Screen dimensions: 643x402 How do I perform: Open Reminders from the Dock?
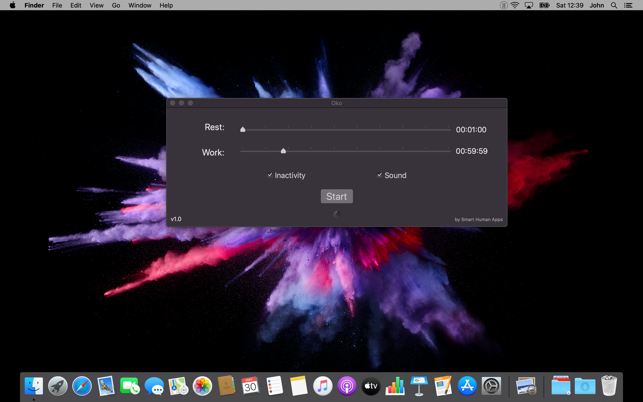coord(274,386)
